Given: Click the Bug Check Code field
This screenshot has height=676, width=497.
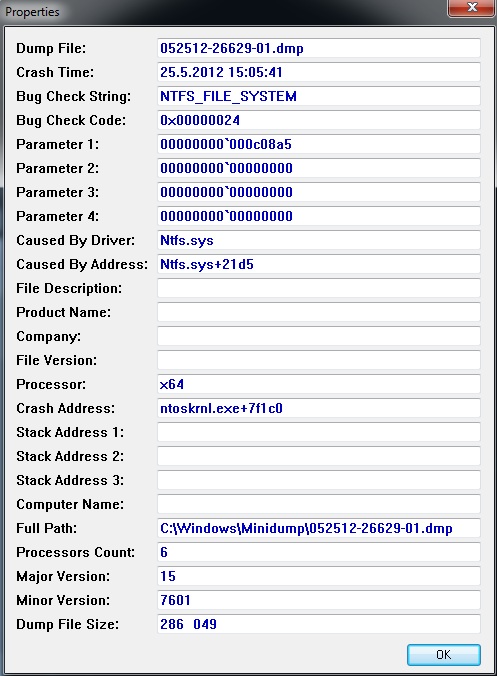Looking at the screenshot, I should [319, 120].
